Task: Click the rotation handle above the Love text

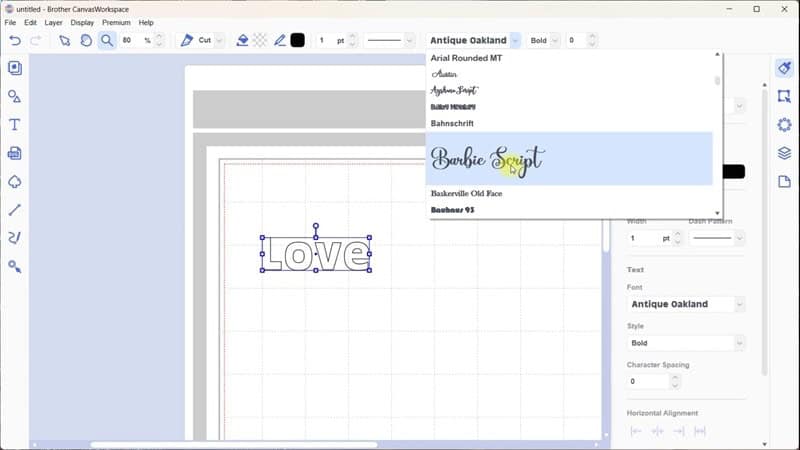Action: (x=316, y=226)
